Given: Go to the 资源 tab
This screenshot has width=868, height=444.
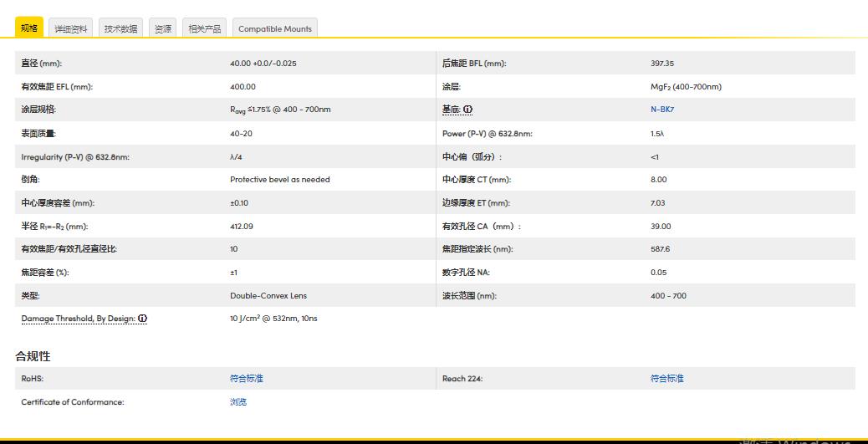Looking at the screenshot, I should coord(163,28).
